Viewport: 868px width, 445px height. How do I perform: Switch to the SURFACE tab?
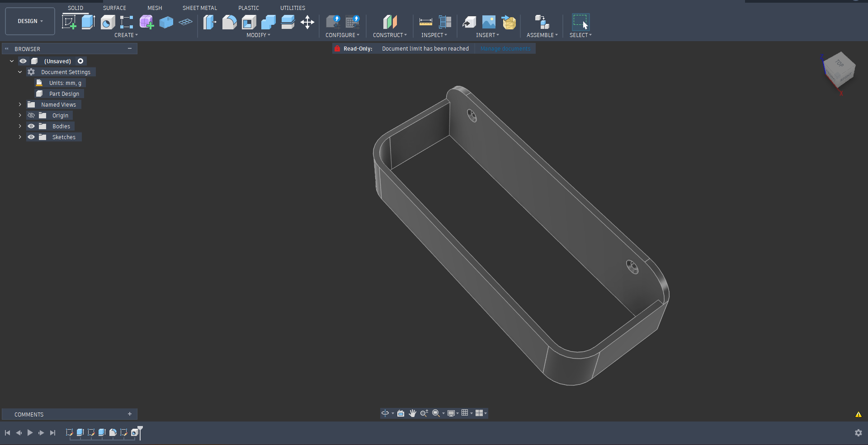coord(114,8)
